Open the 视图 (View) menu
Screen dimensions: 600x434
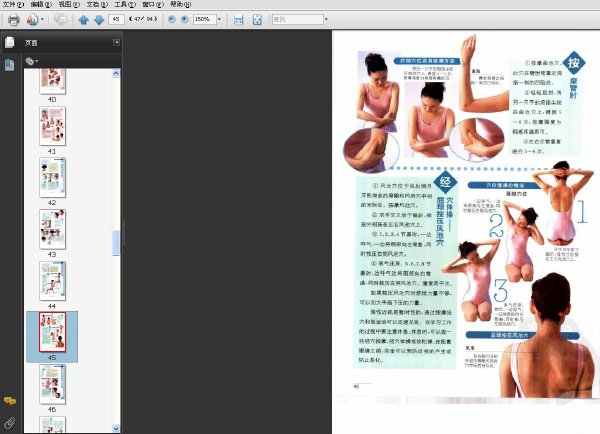(x=69, y=5)
